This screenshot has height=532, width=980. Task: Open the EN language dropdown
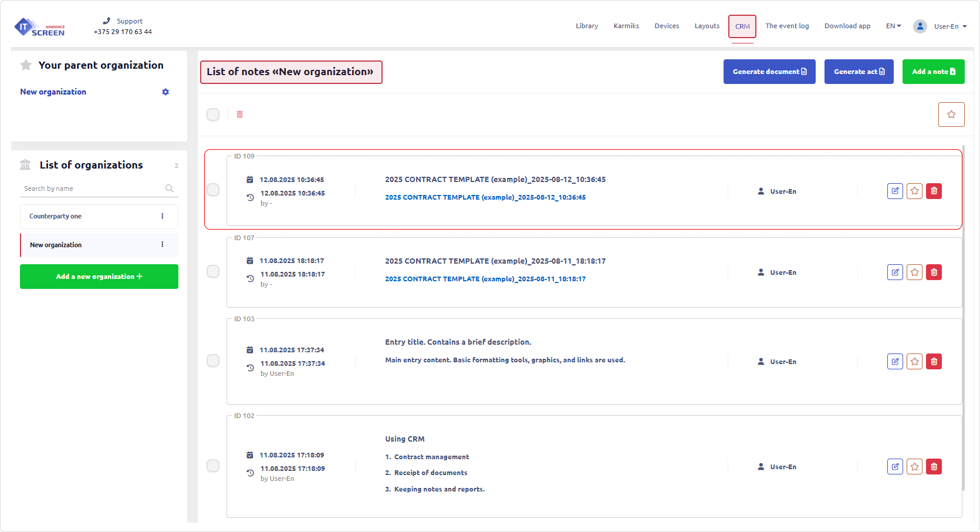coord(893,26)
